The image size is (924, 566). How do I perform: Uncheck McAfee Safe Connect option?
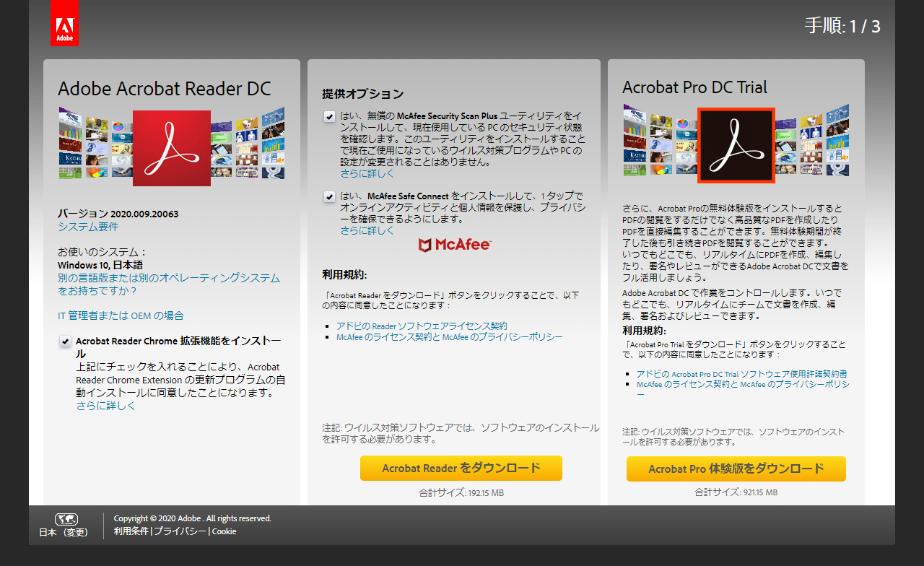(329, 196)
